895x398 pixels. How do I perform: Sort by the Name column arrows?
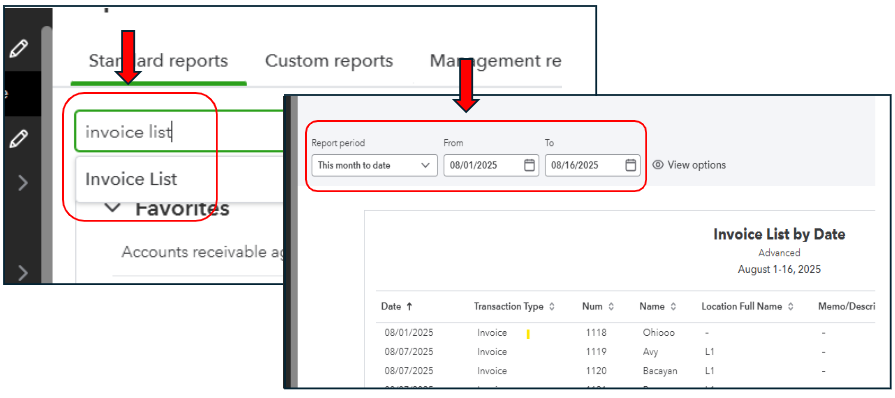coord(674,307)
